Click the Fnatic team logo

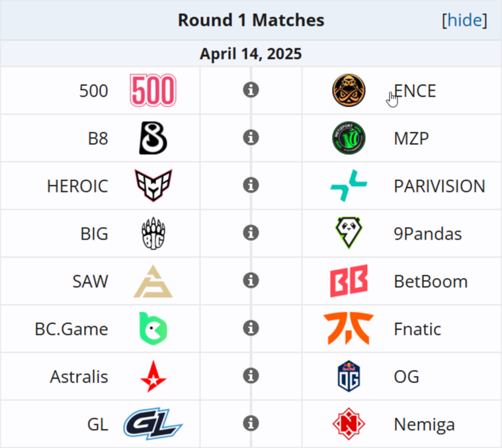[x=349, y=329]
